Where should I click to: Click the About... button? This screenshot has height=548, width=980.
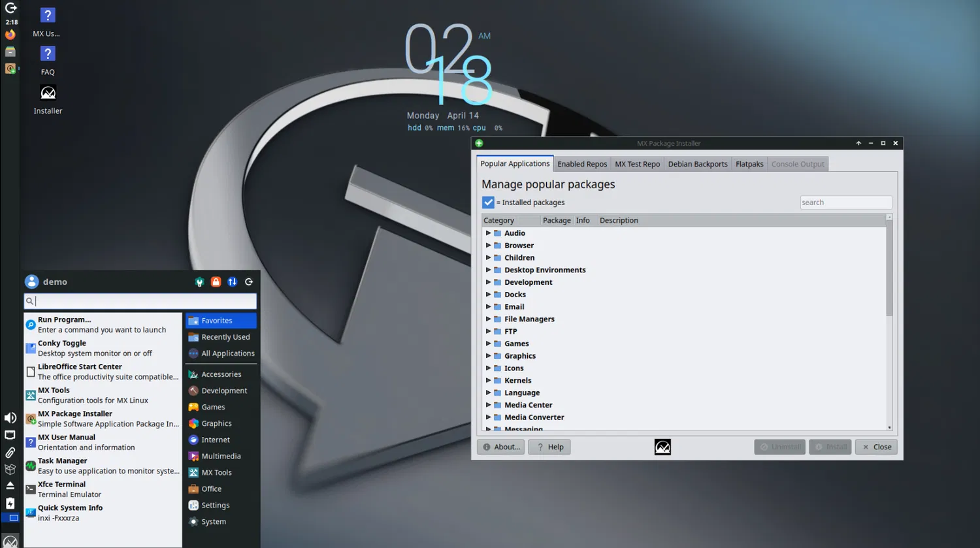tap(500, 447)
